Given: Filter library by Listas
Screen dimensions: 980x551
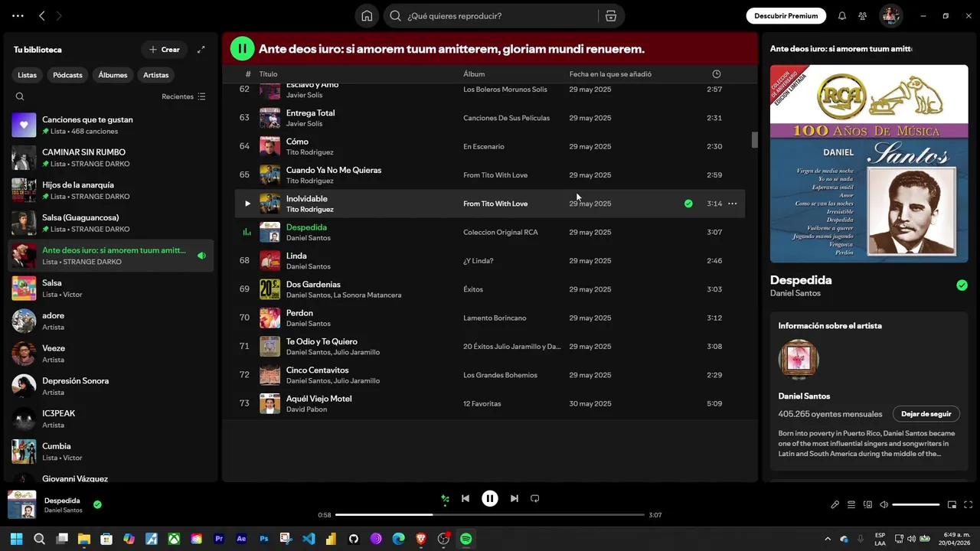Looking at the screenshot, I should point(28,75).
